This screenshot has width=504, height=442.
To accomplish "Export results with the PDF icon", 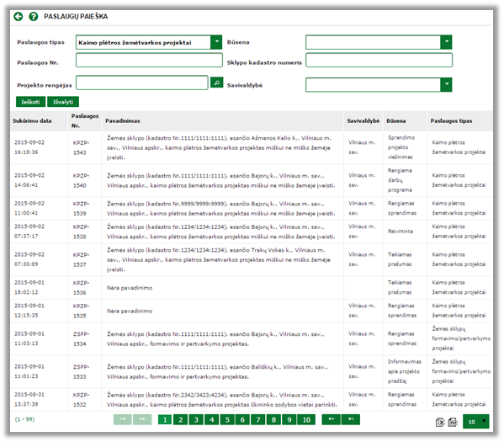I will pos(453,422).
